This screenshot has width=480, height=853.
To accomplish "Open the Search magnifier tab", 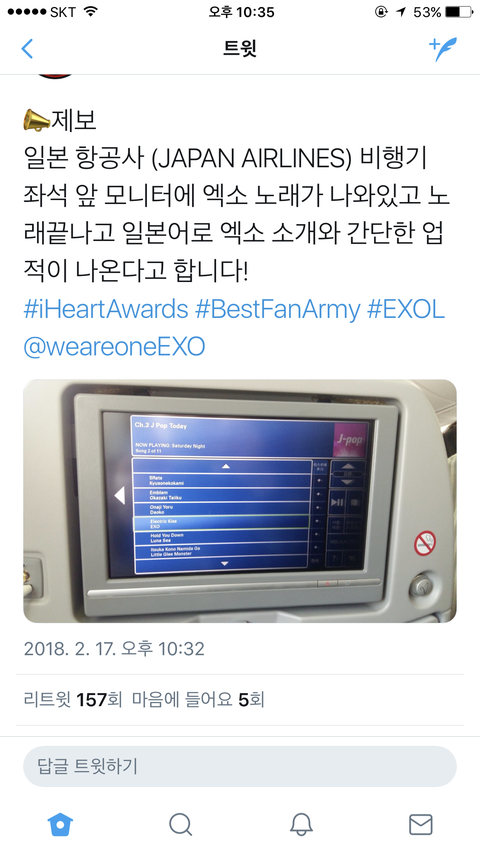I will [180, 824].
